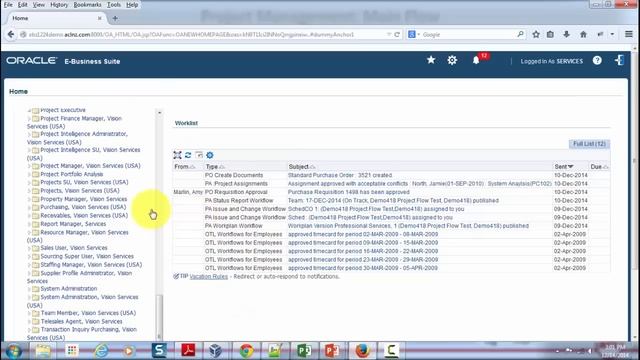Bookmark this page with the star icon

pos(536,35)
